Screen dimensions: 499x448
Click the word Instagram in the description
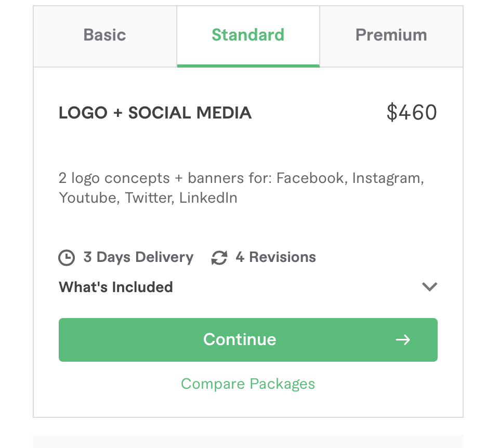point(386,178)
